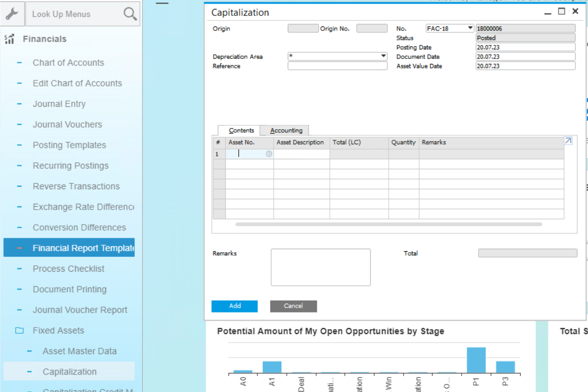Viewport: 588px width, 392px height.
Task: Click the Asset Value Date field
Action: (x=525, y=66)
